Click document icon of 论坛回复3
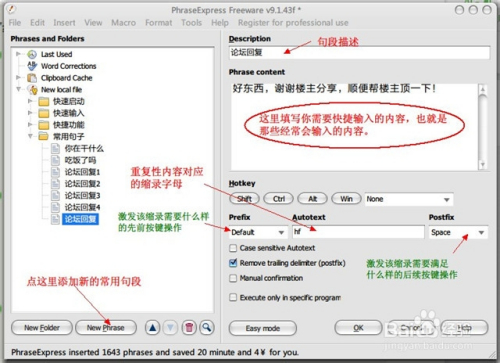This screenshot has width=500, height=363. coord(55,195)
